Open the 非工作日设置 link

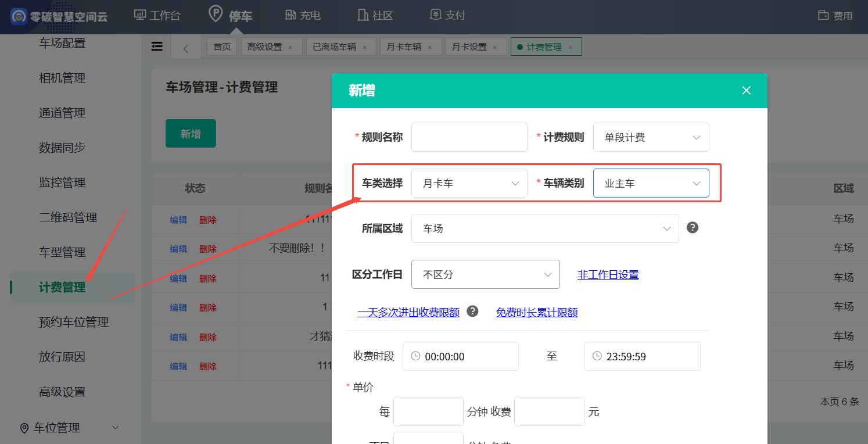click(608, 275)
